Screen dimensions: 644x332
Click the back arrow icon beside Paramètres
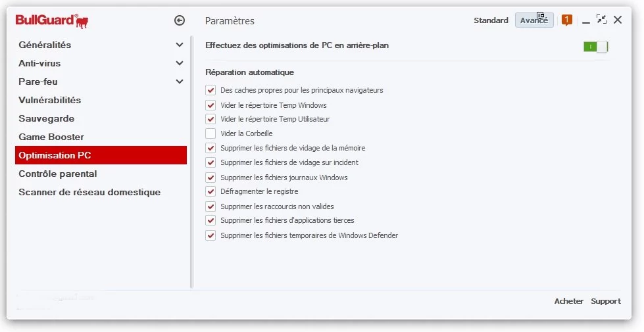click(x=180, y=20)
